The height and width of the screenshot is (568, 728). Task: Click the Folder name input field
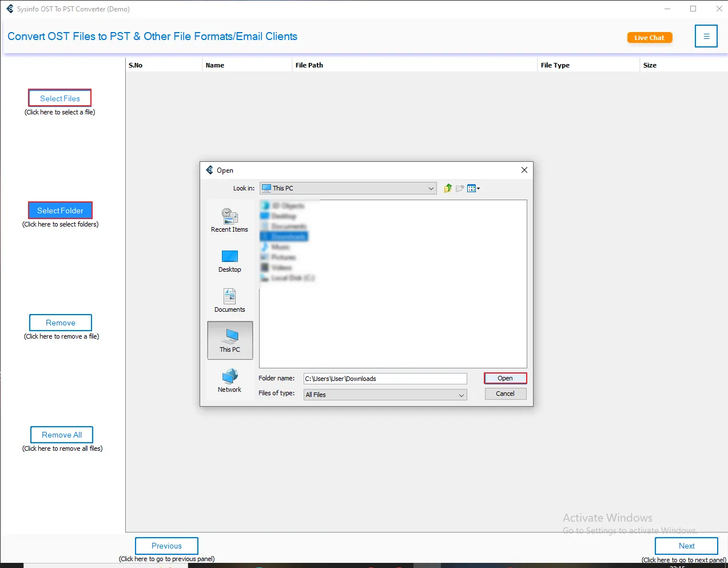pos(385,379)
